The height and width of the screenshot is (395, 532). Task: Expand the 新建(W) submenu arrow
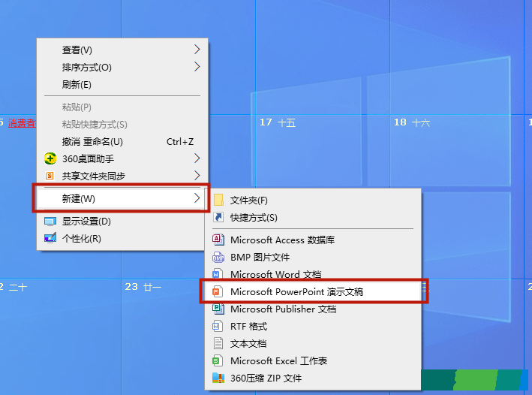(197, 198)
